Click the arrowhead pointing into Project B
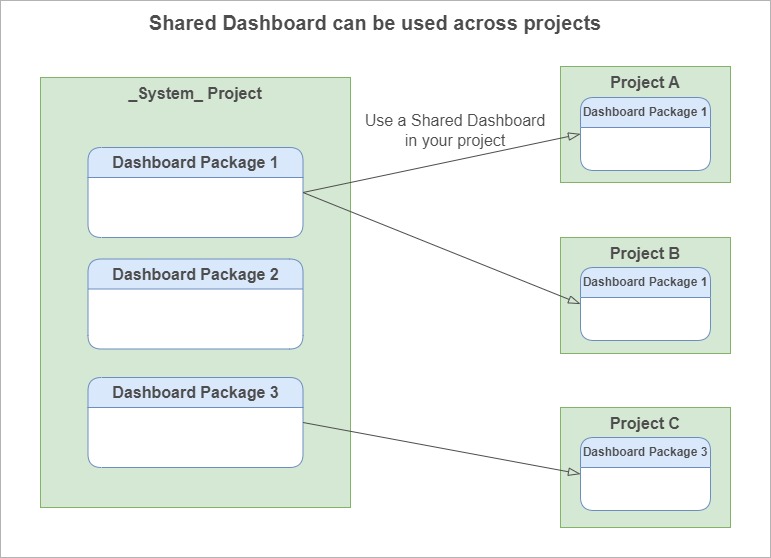The height and width of the screenshot is (558, 771). 574,298
